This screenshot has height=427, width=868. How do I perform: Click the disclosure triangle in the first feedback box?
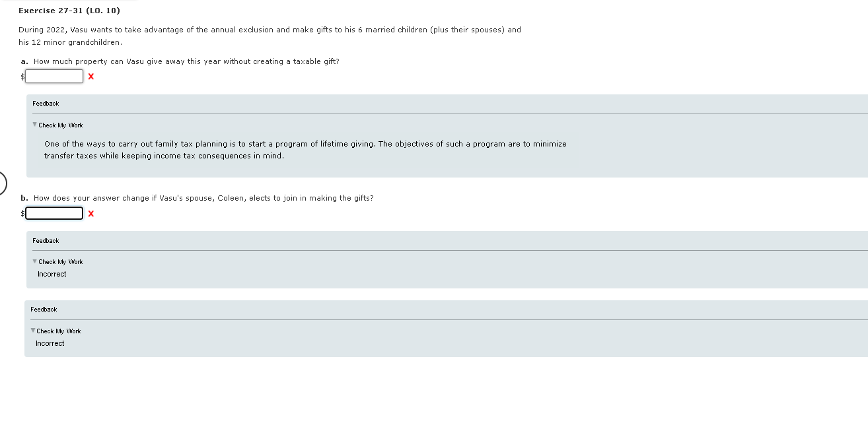[x=34, y=124]
